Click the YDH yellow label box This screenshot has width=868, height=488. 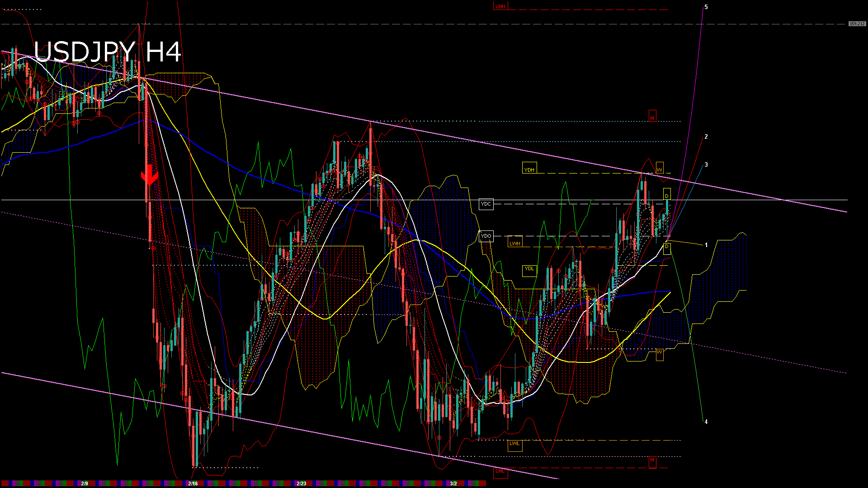[530, 169]
